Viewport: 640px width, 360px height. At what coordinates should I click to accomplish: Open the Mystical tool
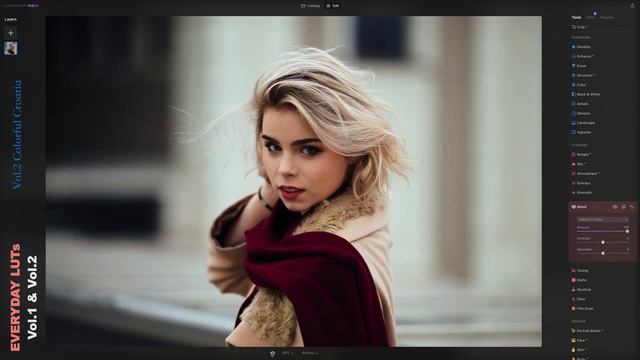(x=581, y=289)
